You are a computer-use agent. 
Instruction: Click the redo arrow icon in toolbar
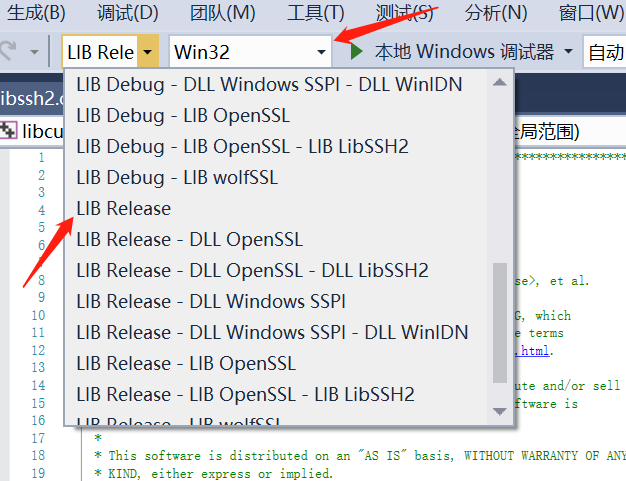pyautogui.click(x=8, y=51)
